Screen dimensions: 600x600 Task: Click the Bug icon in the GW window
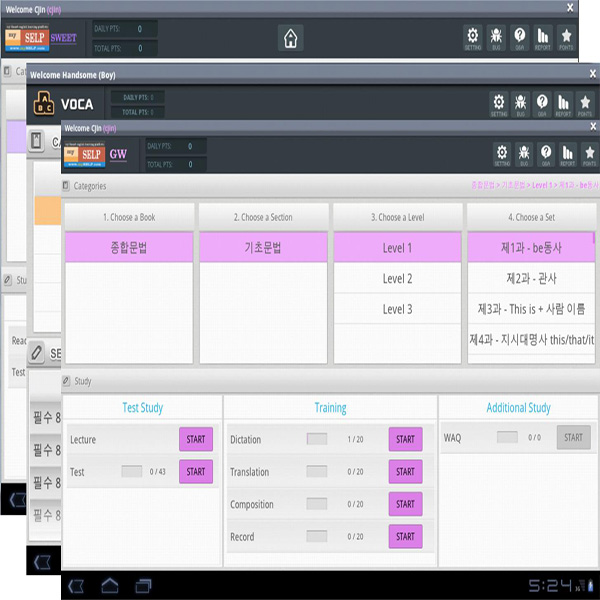coord(521,153)
